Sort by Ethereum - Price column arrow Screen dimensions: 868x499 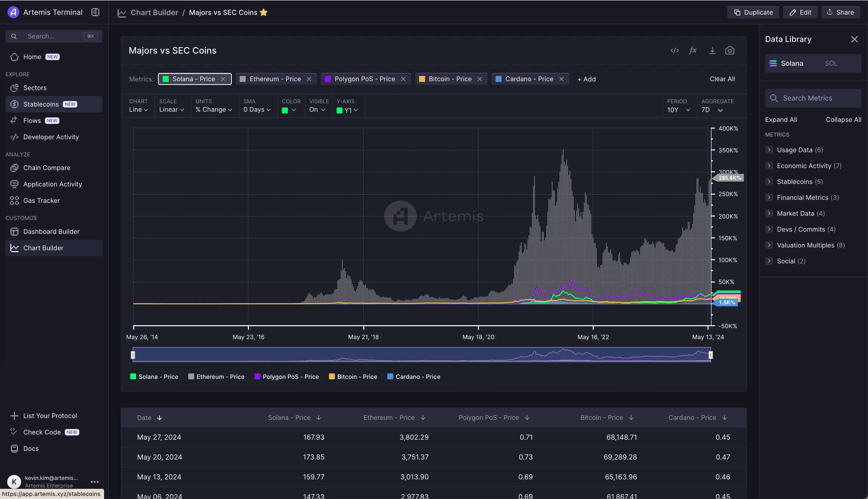(x=423, y=417)
